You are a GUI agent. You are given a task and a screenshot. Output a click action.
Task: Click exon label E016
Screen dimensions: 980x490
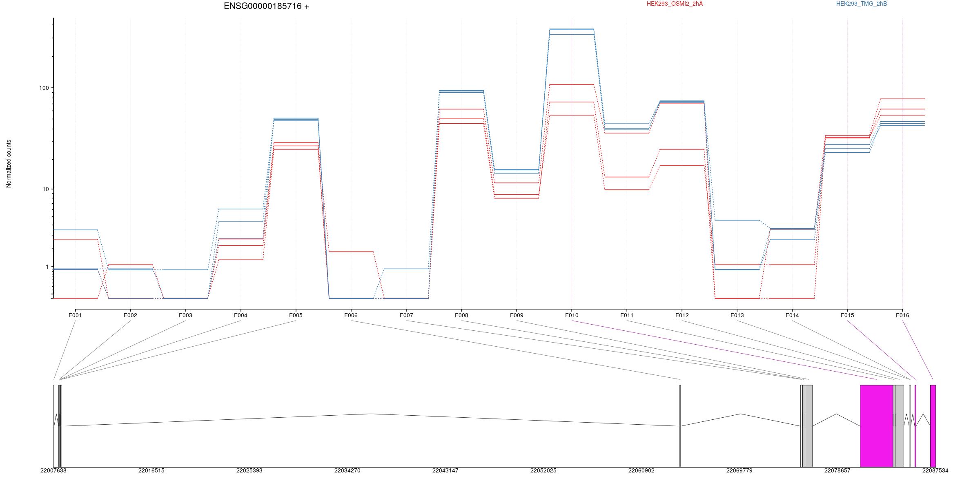902,315
